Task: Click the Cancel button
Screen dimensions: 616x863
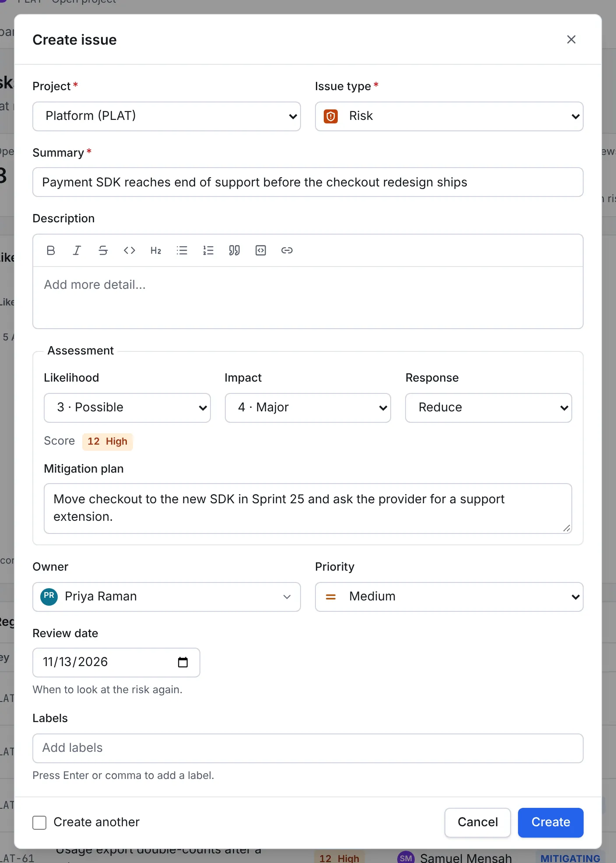Action: pos(478,823)
